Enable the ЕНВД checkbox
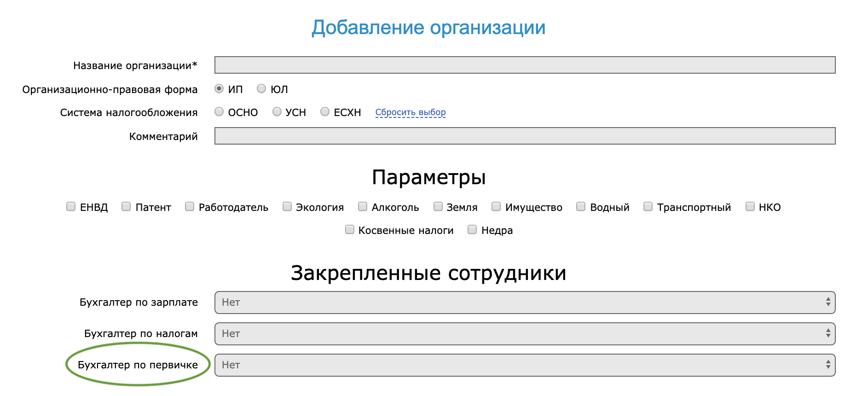Image resolution: width=868 pixels, height=396 pixels. (71, 207)
